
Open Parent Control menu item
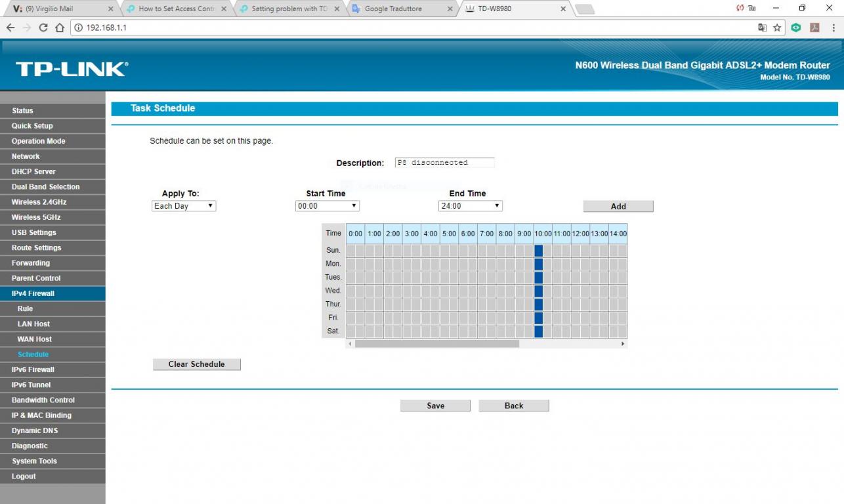pyautogui.click(x=53, y=278)
